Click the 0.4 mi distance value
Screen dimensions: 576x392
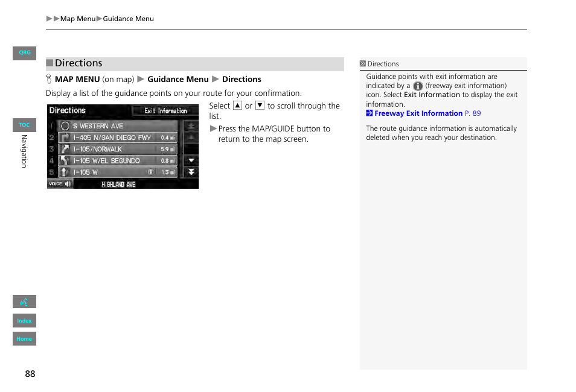coord(167,138)
